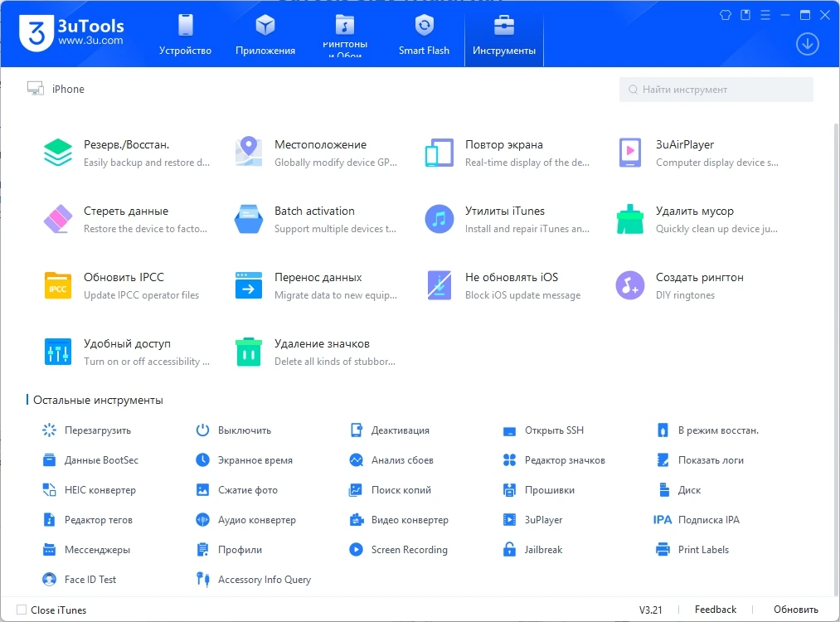Open Batch activation icon
The height and width of the screenshot is (622, 840).
coord(249,219)
